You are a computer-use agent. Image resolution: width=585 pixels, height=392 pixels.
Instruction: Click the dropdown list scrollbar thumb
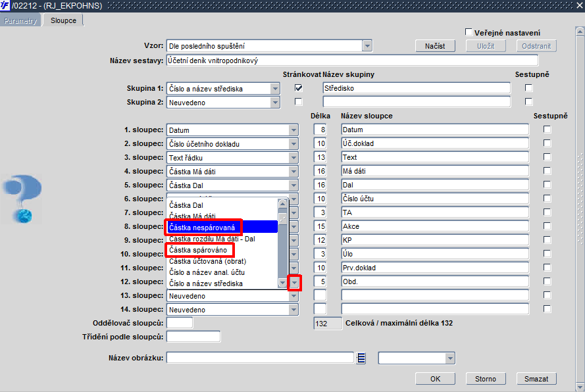[x=282, y=219]
